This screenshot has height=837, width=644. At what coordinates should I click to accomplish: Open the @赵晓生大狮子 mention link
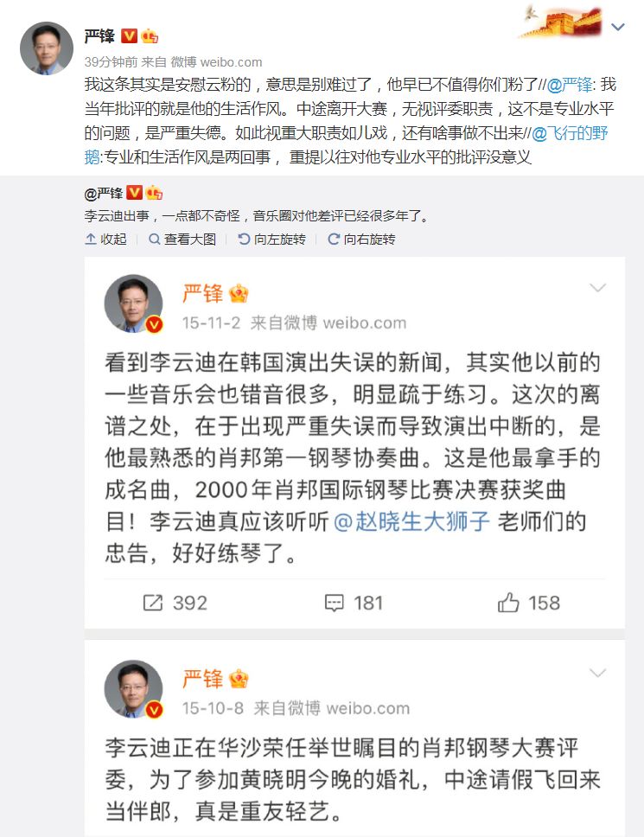(412, 521)
